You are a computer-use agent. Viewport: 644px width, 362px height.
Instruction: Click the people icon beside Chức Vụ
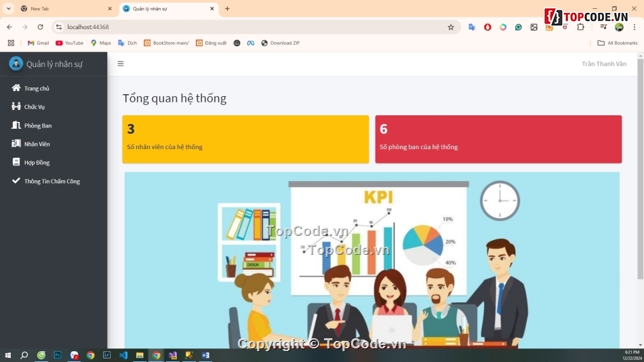[16, 106]
